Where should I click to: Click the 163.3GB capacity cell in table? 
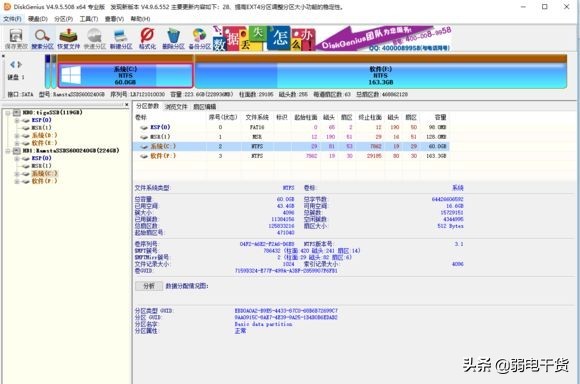click(436, 156)
